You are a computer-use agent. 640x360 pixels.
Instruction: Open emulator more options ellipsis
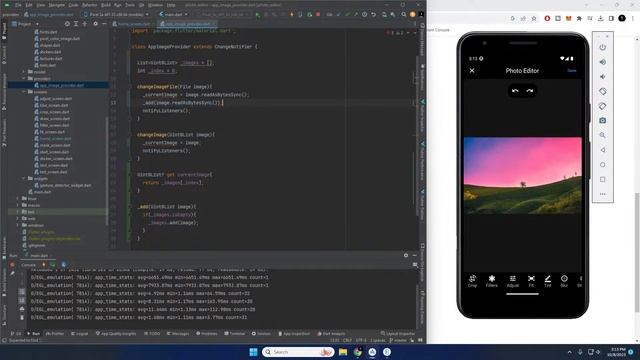pyautogui.click(x=602, y=194)
